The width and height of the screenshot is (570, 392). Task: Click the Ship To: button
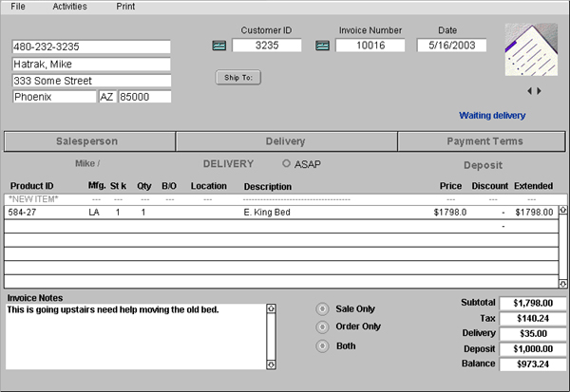click(x=238, y=78)
